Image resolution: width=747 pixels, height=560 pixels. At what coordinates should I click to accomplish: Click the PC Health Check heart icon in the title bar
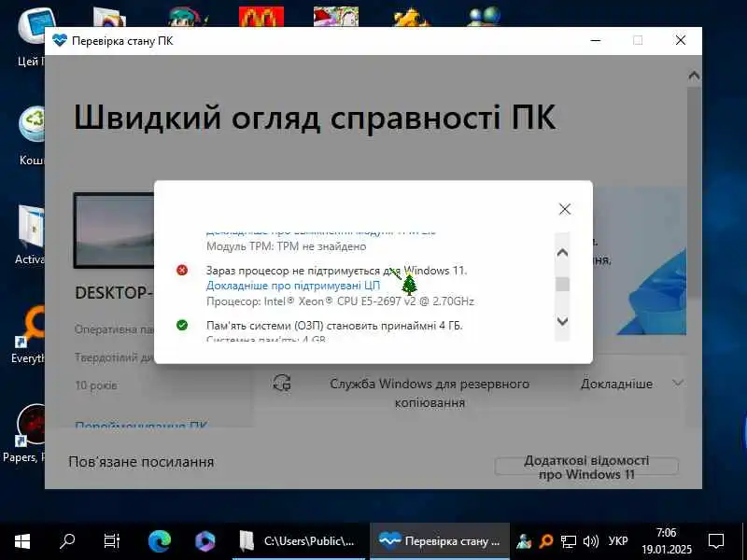click(x=60, y=40)
